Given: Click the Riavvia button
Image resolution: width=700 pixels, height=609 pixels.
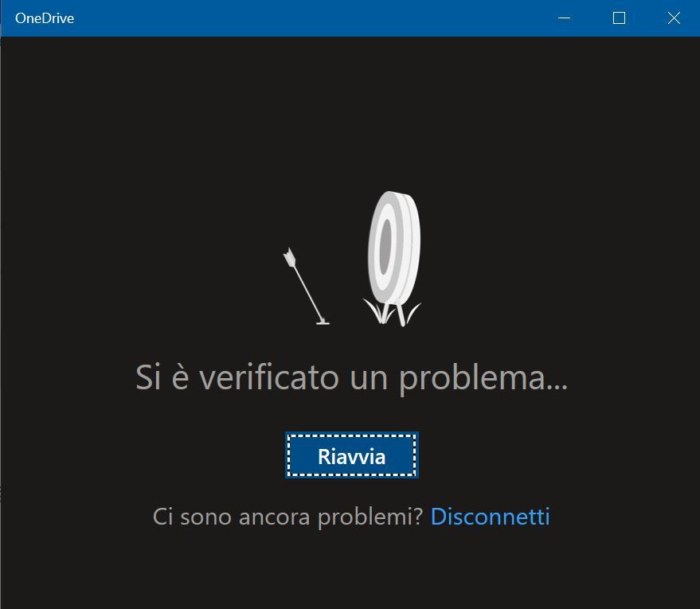Looking at the screenshot, I should tap(352, 455).
